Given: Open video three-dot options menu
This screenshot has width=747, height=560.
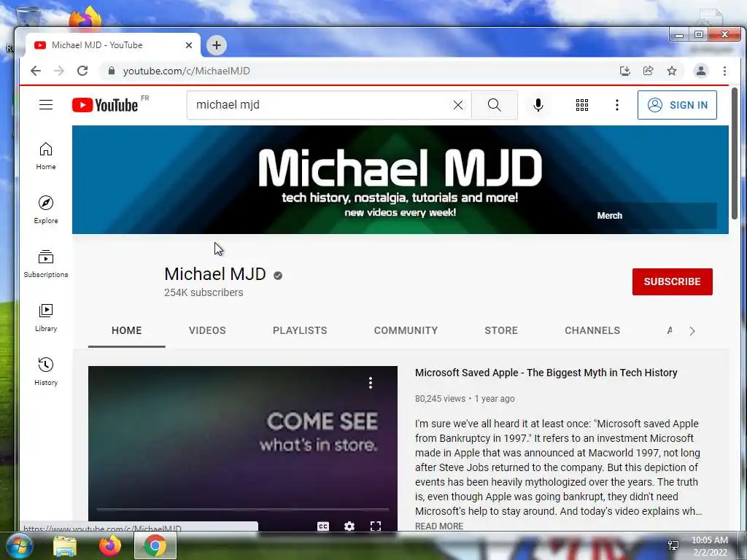Looking at the screenshot, I should point(370,383).
